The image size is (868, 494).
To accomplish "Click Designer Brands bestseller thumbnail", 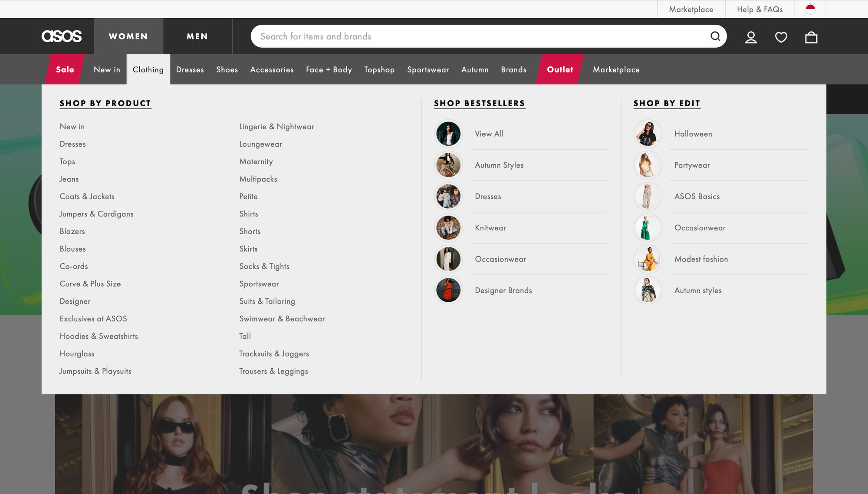I will click(448, 291).
